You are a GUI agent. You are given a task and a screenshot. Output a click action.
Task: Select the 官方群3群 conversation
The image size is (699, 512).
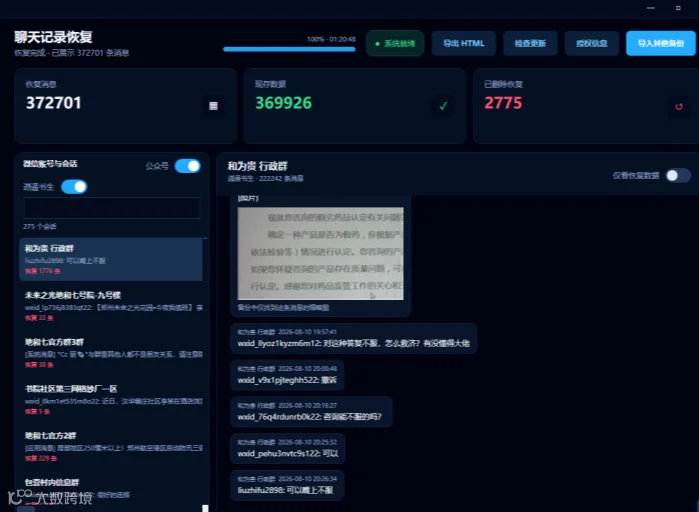(x=111, y=353)
